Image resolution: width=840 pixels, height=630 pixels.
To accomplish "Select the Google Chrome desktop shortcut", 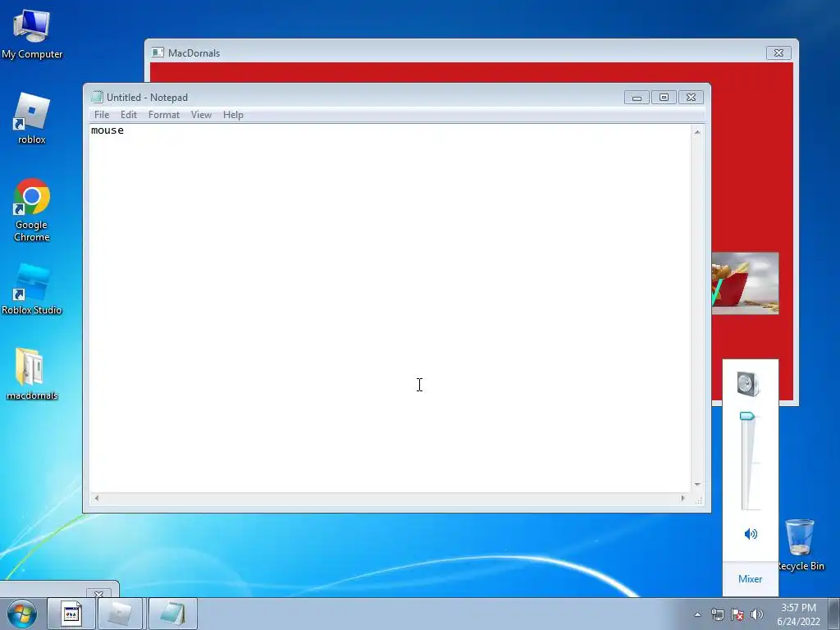I will 32,209.
